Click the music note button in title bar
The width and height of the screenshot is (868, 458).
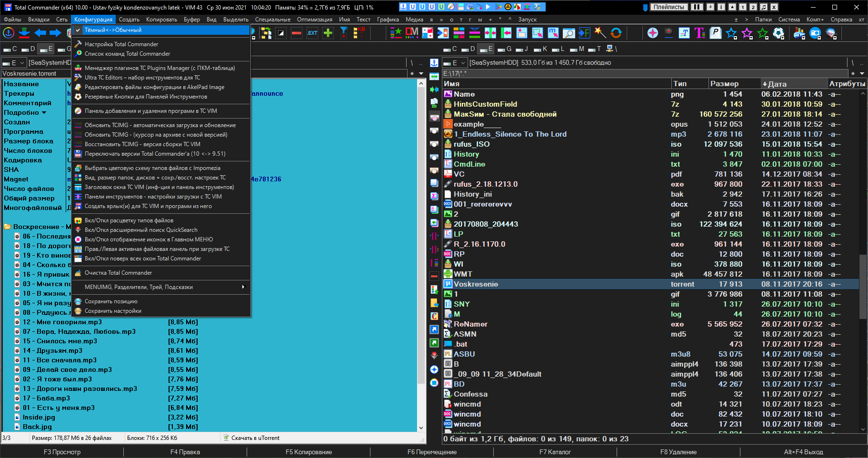(764, 7)
